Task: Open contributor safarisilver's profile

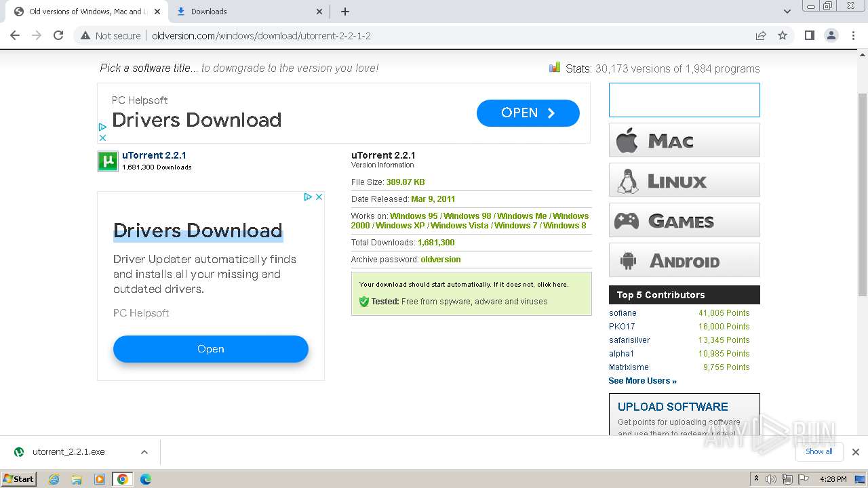Action: click(629, 340)
